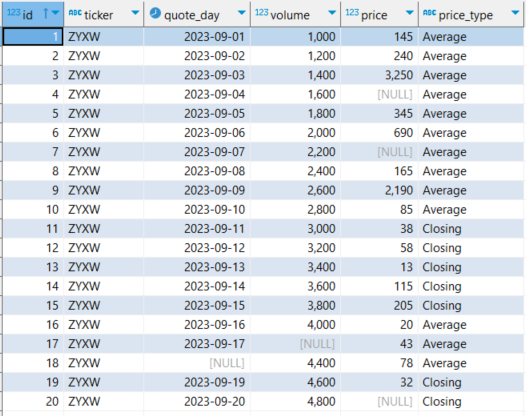Click the Closing cell in row 11

pos(471,229)
